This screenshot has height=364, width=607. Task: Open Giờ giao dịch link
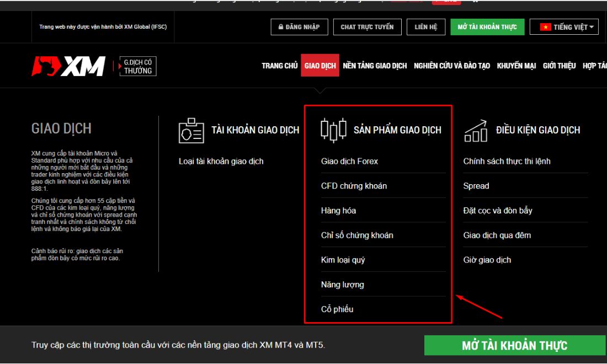(x=487, y=260)
